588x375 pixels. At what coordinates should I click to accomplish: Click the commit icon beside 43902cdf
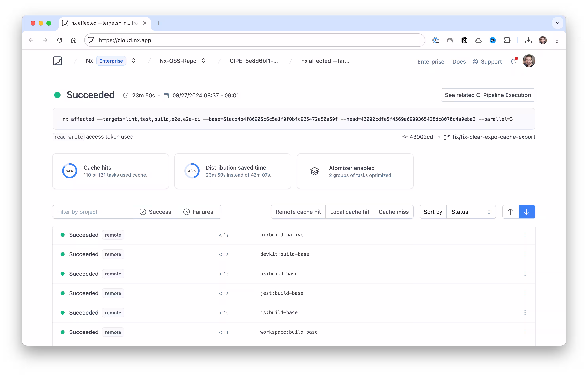pos(404,137)
